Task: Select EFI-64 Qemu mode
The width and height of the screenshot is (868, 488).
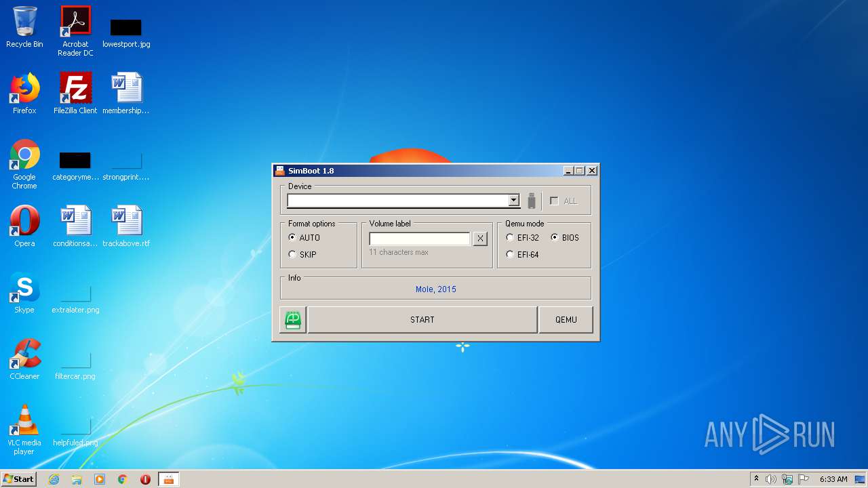Action: (522, 255)
